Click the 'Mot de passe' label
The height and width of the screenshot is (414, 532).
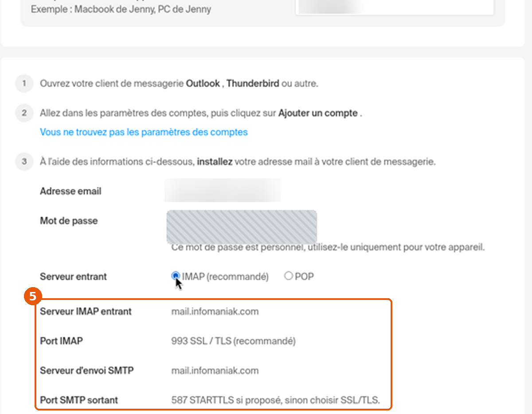(69, 221)
